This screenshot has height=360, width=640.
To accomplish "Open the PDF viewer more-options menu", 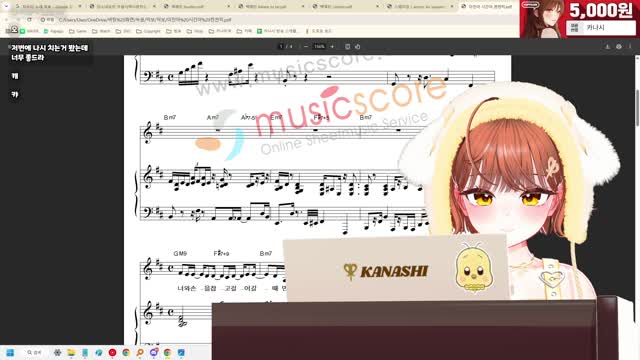I will click(x=630, y=47).
